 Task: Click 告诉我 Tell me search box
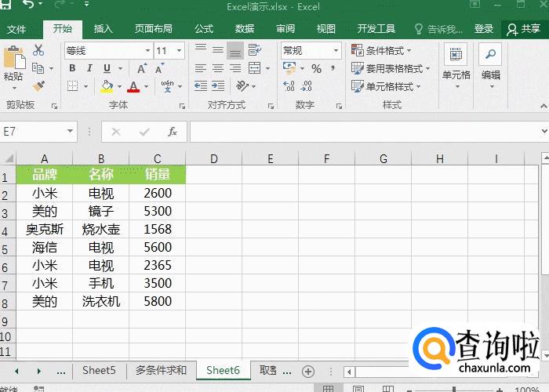[438, 29]
